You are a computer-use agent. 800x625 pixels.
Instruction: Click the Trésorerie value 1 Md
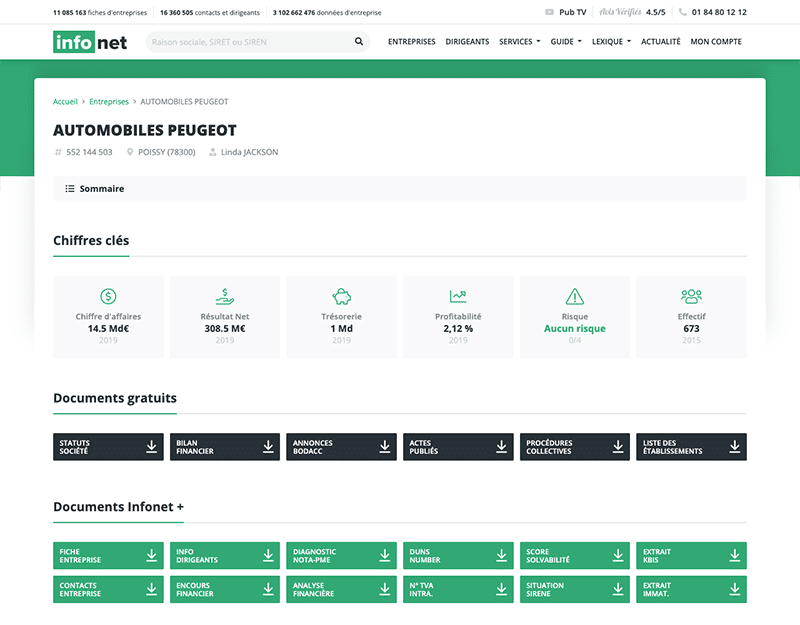point(341,329)
